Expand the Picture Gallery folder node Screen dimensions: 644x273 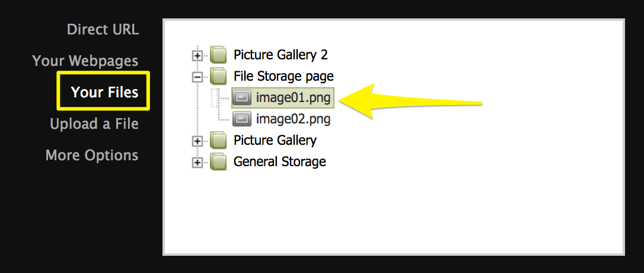[197, 141]
